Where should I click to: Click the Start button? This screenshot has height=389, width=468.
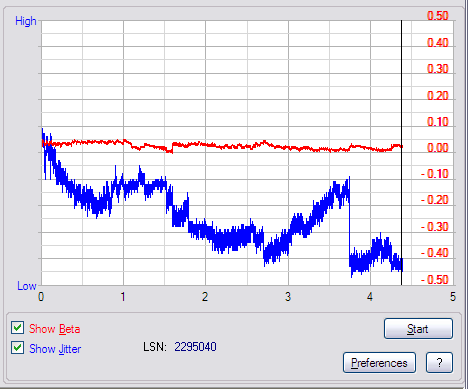(418, 329)
